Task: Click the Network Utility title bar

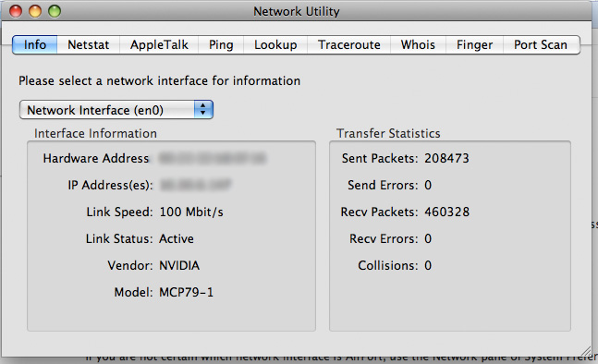Action: [297, 11]
